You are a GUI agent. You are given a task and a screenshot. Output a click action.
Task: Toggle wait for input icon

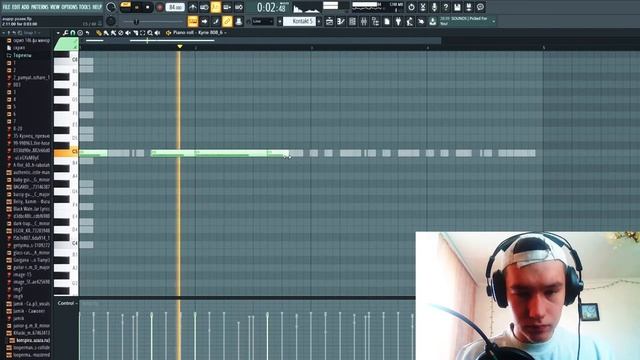pyautogui.click(x=204, y=7)
